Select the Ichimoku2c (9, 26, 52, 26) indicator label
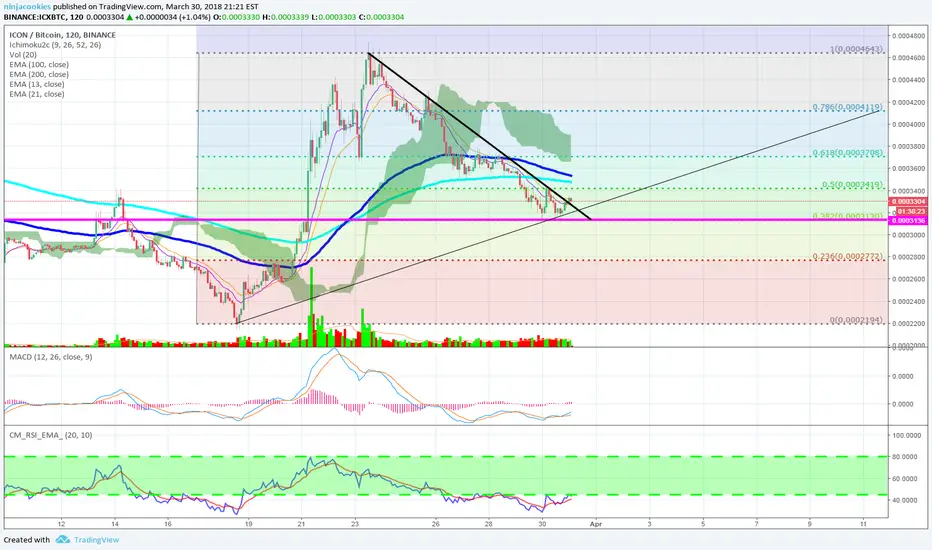Viewport: 932px width, 550px height. (55, 45)
